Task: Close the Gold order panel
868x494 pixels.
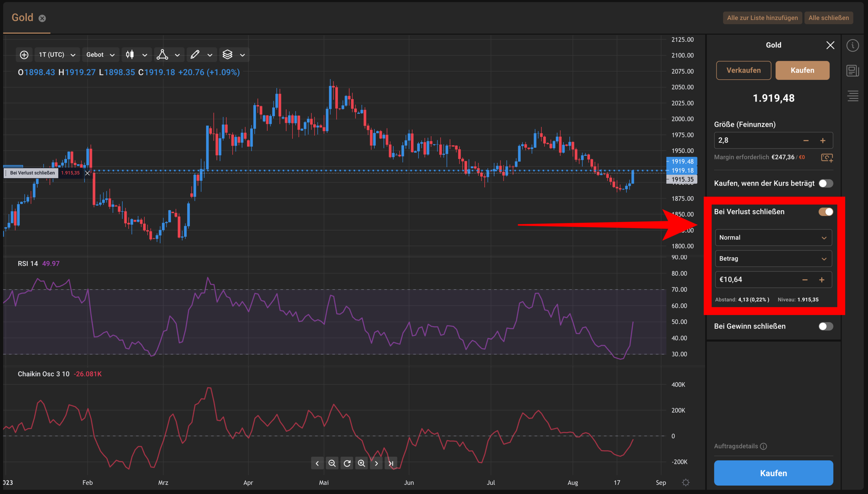Action: [x=830, y=45]
